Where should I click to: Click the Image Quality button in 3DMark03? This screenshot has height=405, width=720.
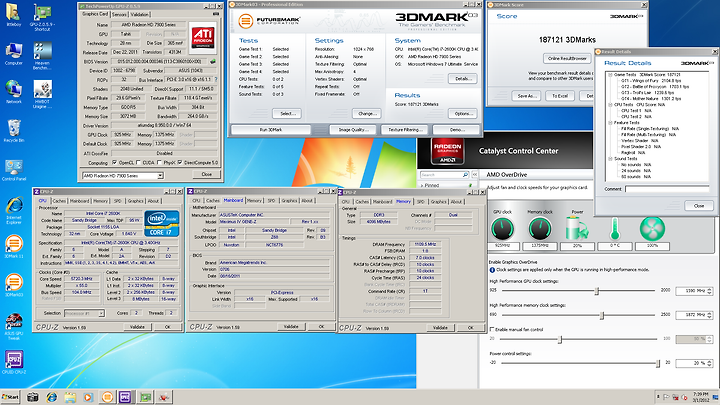[x=352, y=130]
